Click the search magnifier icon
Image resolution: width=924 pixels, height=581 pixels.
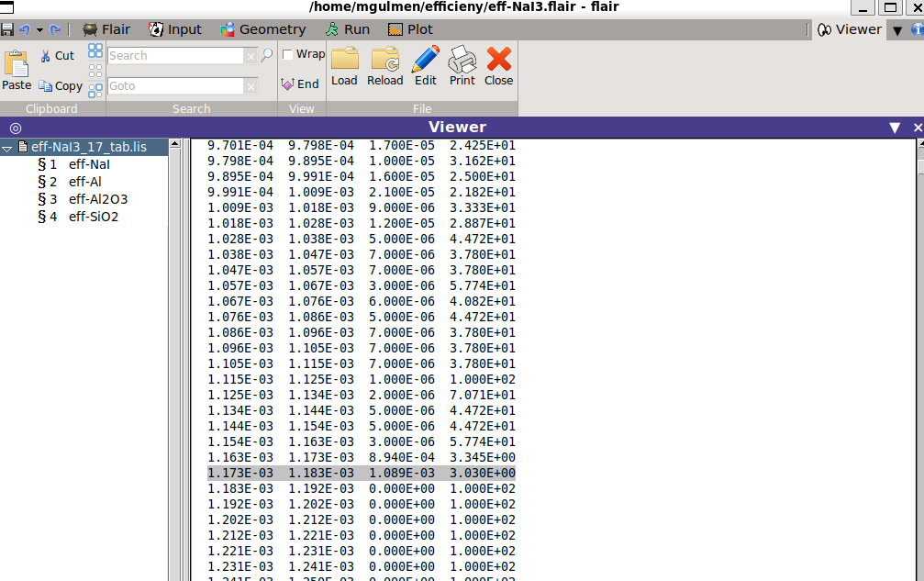click(267, 55)
